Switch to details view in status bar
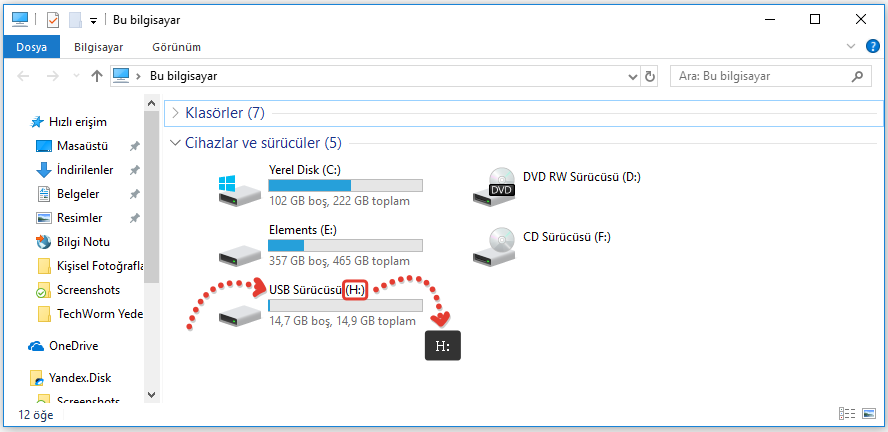This screenshot has width=888, height=432. pyautogui.click(x=847, y=413)
